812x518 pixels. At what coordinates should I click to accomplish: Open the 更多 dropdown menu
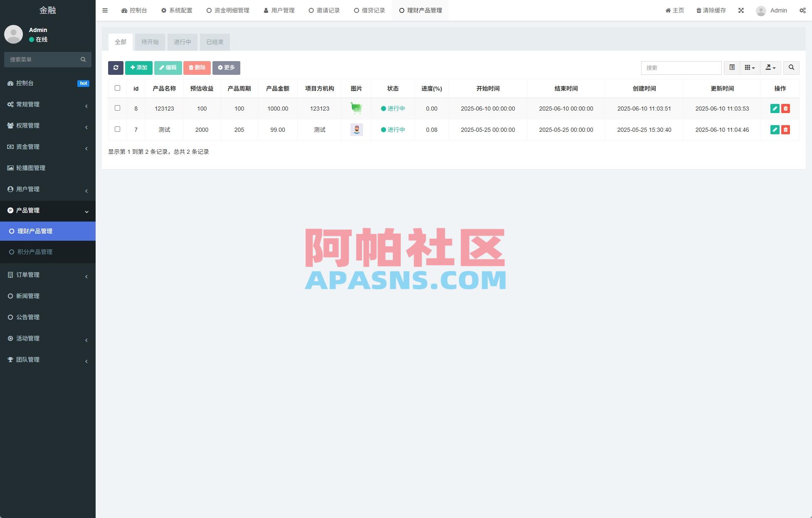(226, 67)
